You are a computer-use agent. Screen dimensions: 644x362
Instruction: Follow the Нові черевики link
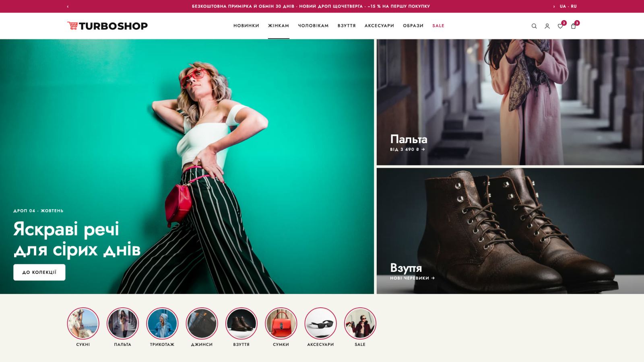pyautogui.click(x=412, y=278)
